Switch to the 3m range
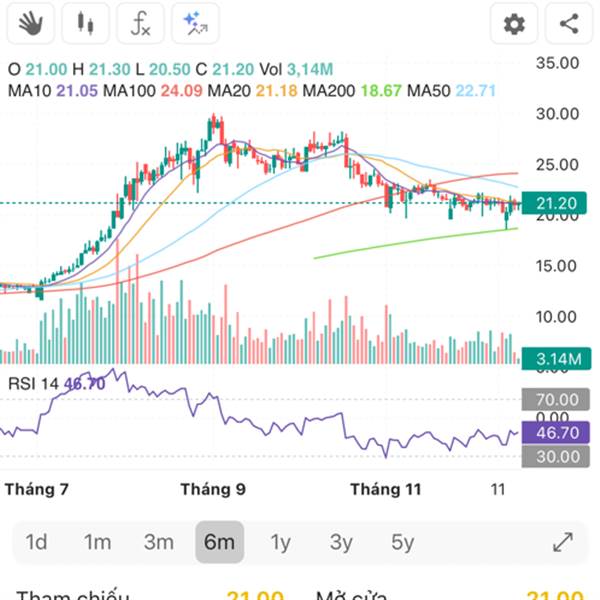600x600 pixels. [158, 543]
